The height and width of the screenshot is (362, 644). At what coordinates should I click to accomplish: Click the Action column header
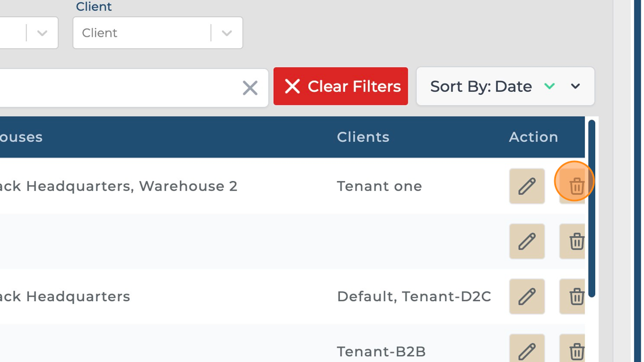tap(533, 137)
